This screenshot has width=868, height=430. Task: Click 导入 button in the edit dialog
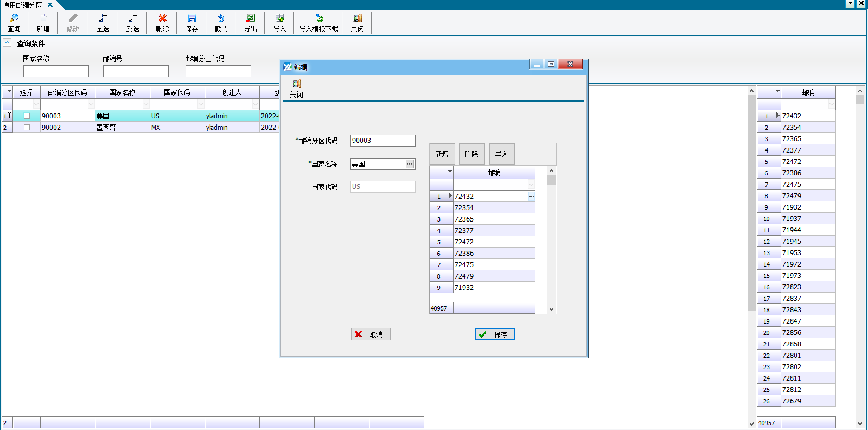pyautogui.click(x=502, y=154)
